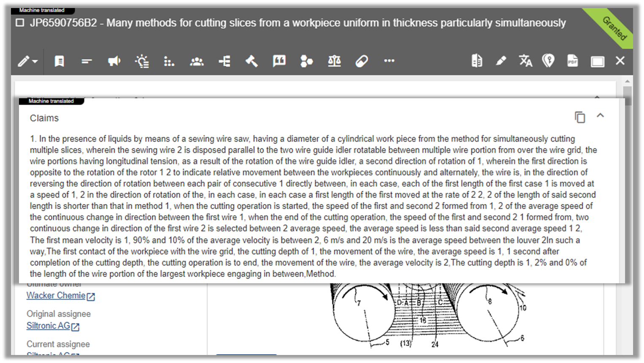Open the Wacker Chemie link
Image resolution: width=644 pixels, height=363 pixels.
pos(56,296)
